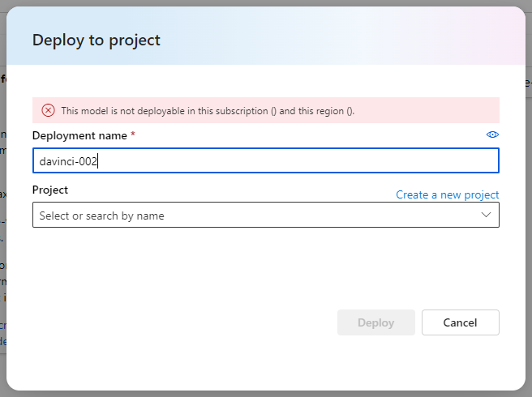The image size is (532, 397).
Task: Click the 'This model is not deployable' error message
Action: [208, 111]
